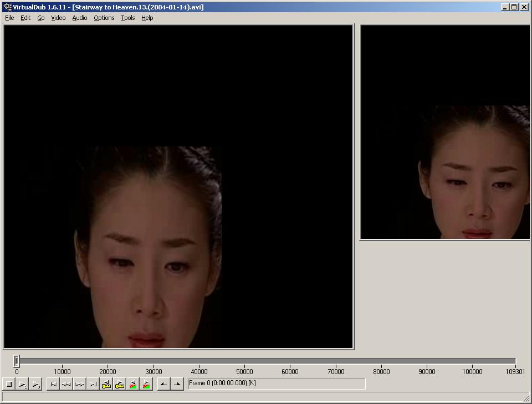Open the Video menu
Image resolution: width=532 pixels, height=404 pixels.
[x=58, y=18]
